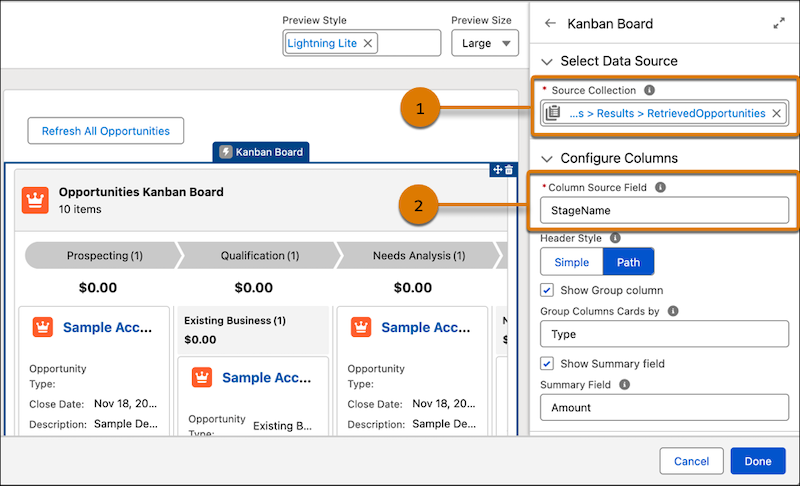
Task: Click $0.00 total under Qualification
Action: pyautogui.click(x=254, y=288)
